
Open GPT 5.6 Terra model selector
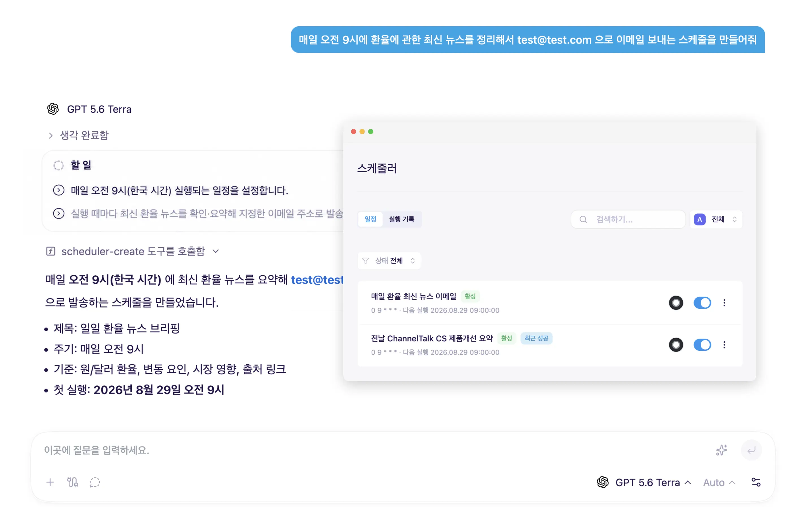point(644,482)
